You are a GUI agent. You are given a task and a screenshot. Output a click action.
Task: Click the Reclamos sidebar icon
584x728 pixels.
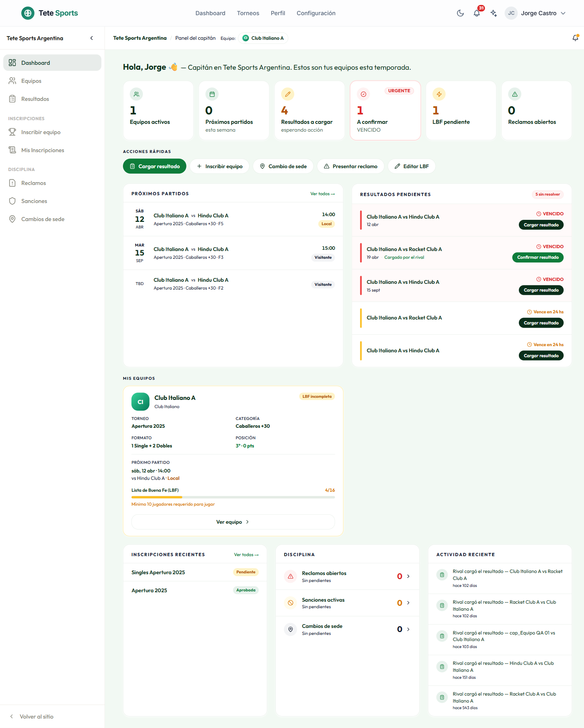(x=12, y=183)
